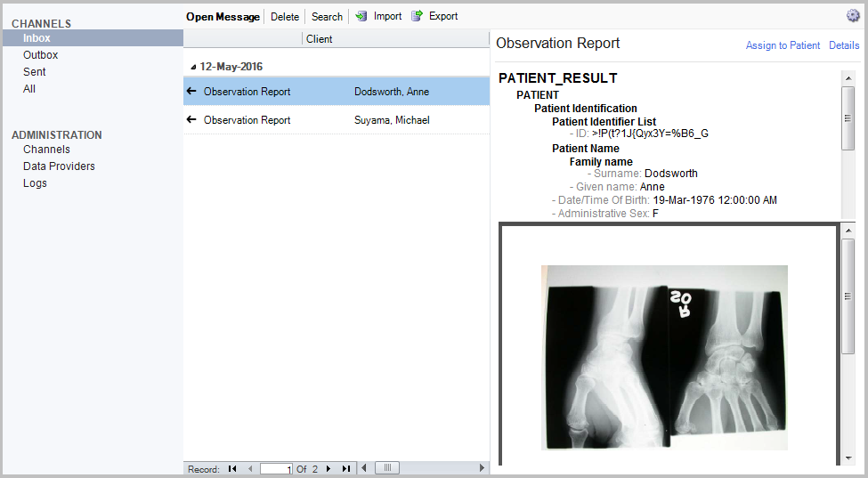Open Data Providers under Administration
Screen dimensions: 868x478
point(59,166)
